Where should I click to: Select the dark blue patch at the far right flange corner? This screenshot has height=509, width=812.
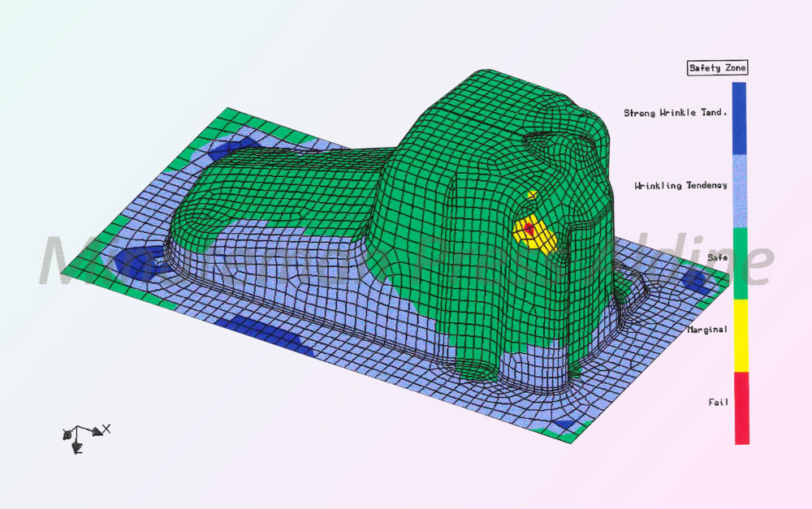click(694, 278)
